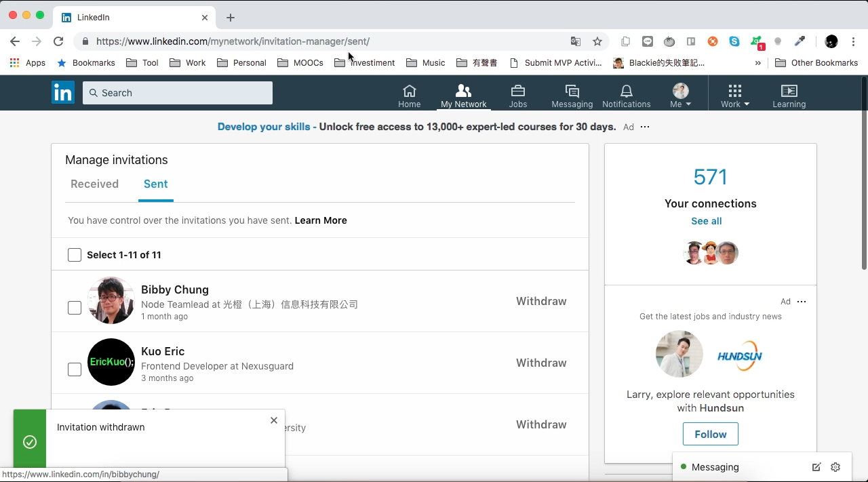Open a new browser tab
The height and width of the screenshot is (482, 868).
click(231, 18)
